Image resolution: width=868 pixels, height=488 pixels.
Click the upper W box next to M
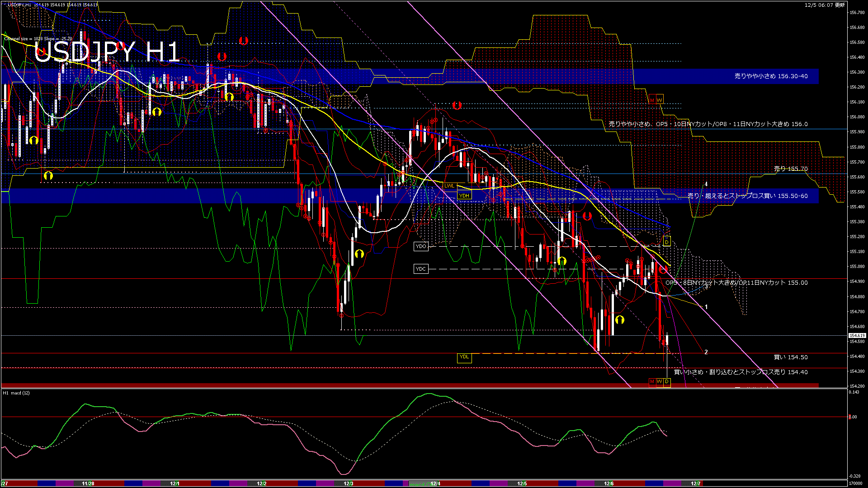660,100
